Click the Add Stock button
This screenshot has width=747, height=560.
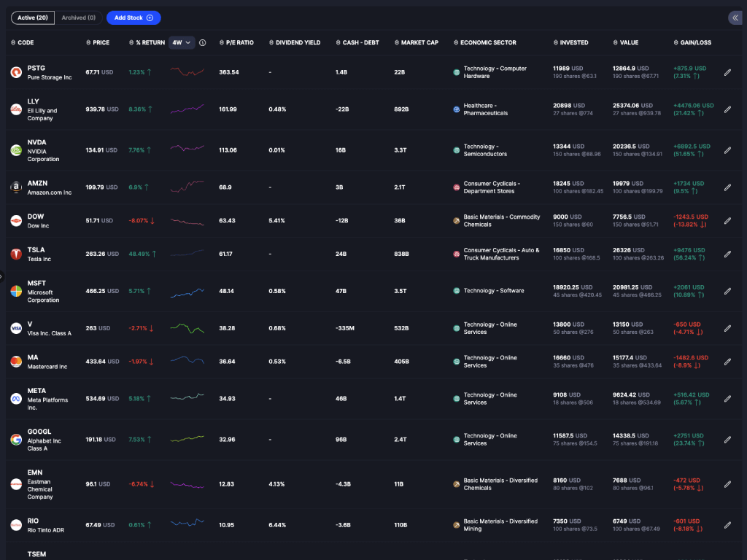(x=133, y=17)
